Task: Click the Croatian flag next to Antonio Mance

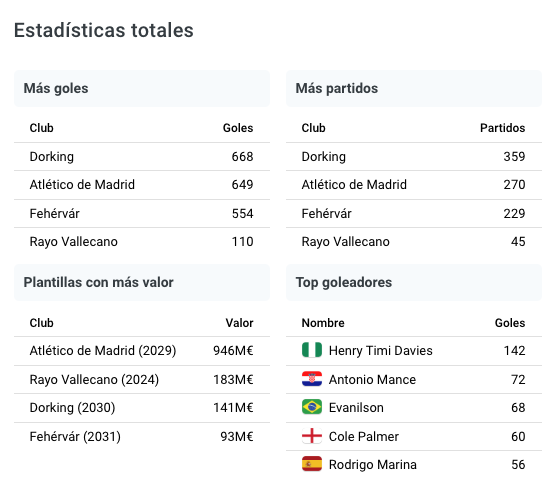Action: tap(312, 379)
